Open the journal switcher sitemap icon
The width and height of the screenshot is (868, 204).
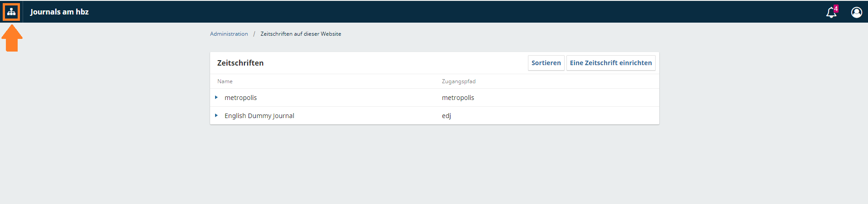click(11, 12)
